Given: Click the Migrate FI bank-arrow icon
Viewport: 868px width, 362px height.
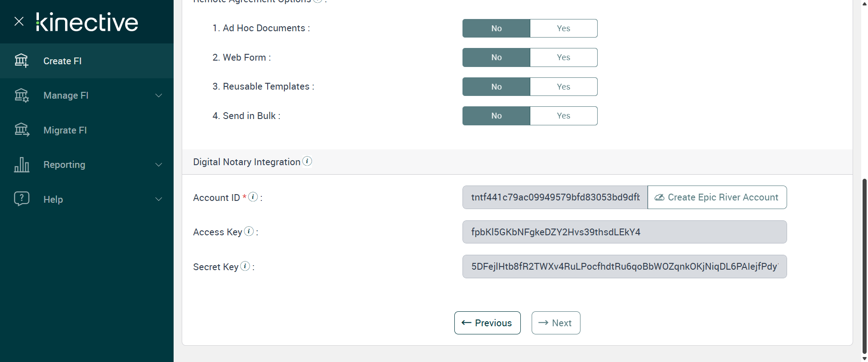Looking at the screenshot, I should (x=21, y=130).
